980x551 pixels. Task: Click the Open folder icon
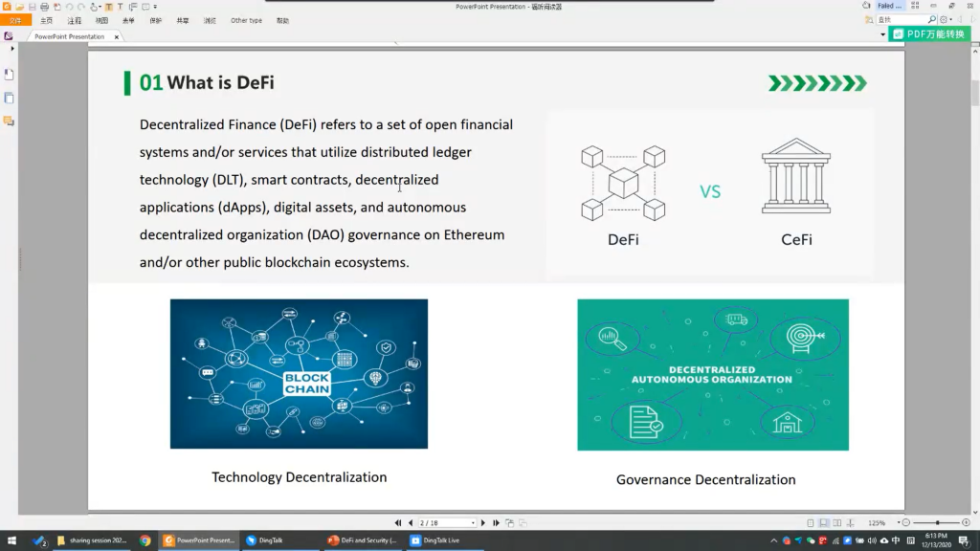pyautogui.click(x=19, y=7)
